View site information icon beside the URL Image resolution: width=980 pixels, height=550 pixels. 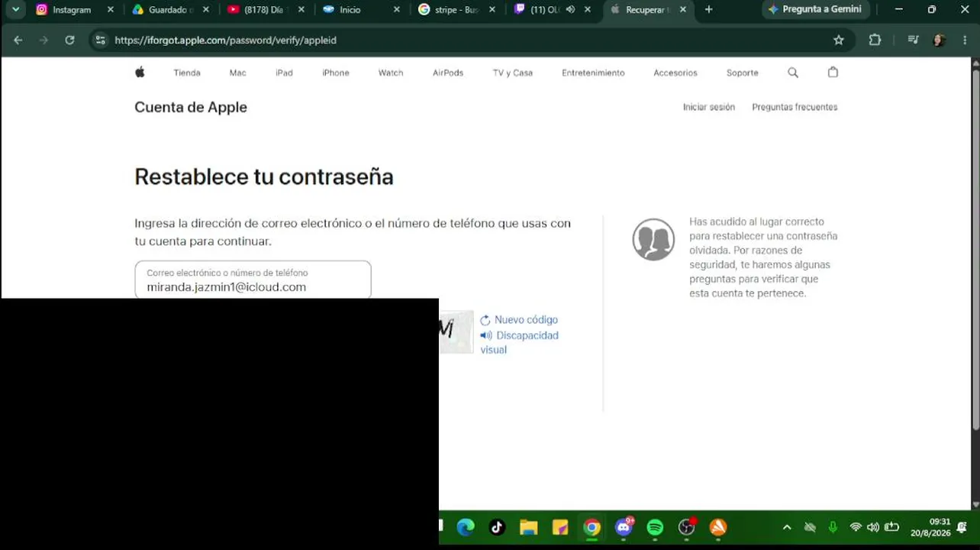101,40
